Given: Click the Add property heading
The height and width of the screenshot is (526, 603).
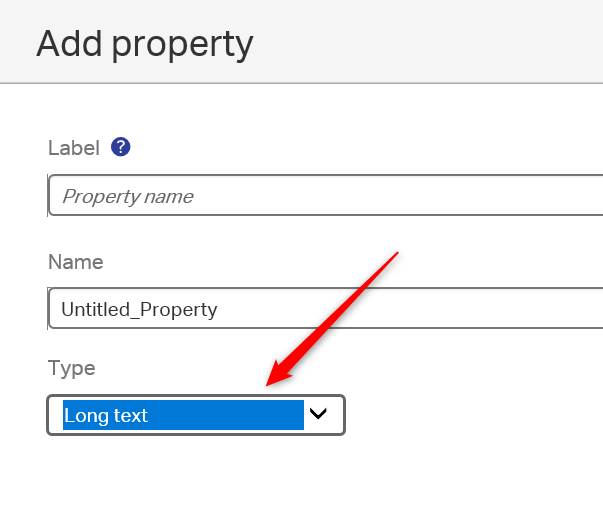Looking at the screenshot, I should pos(145,44).
